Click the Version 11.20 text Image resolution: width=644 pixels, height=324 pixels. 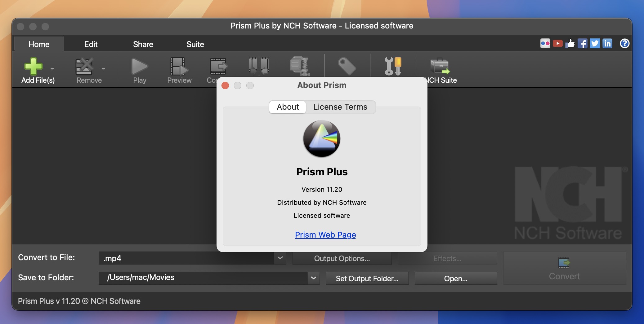pyautogui.click(x=322, y=189)
